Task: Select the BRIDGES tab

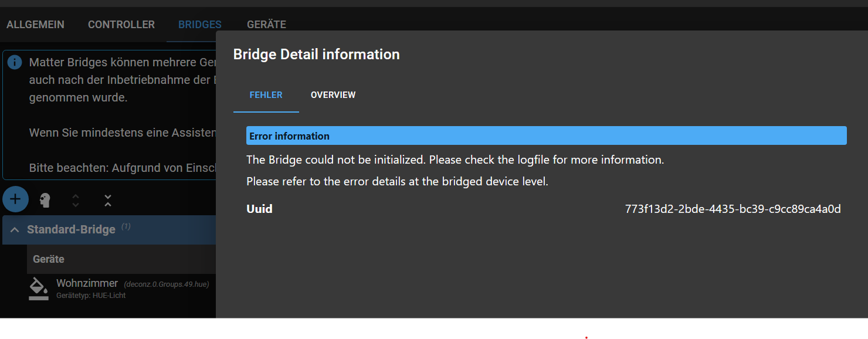Action: pyautogui.click(x=200, y=25)
